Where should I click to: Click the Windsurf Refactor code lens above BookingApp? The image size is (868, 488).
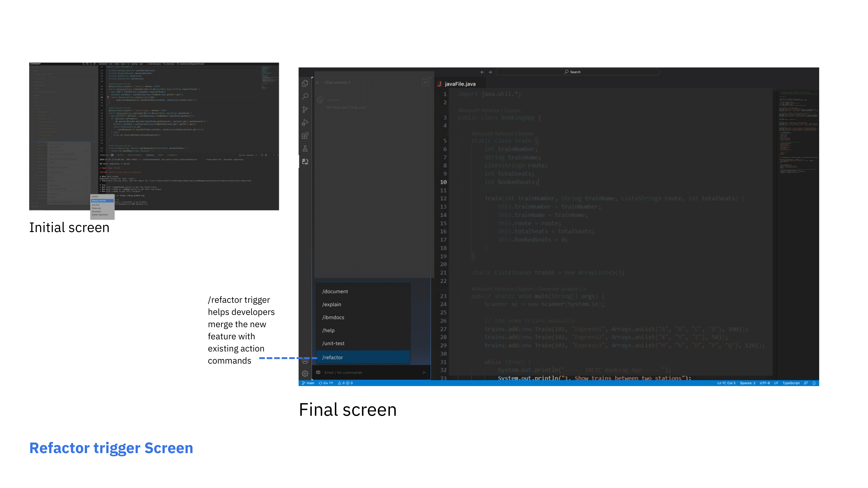click(479, 110)
